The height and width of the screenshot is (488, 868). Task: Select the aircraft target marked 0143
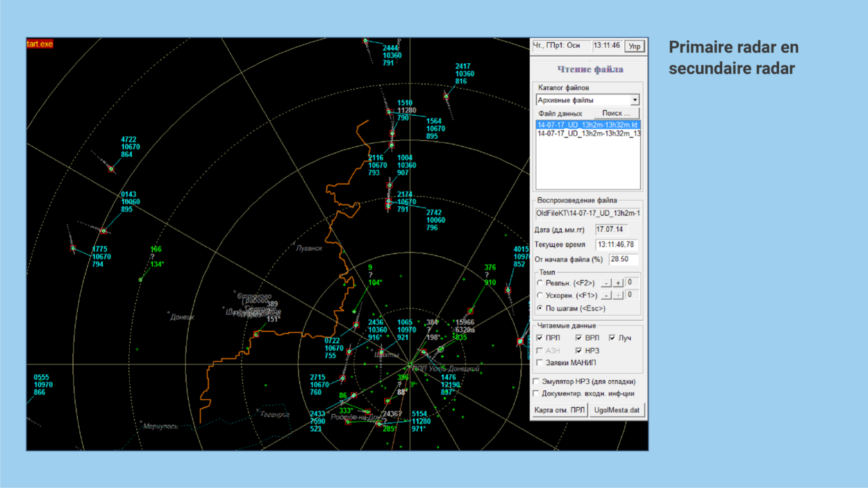[103, 231]
